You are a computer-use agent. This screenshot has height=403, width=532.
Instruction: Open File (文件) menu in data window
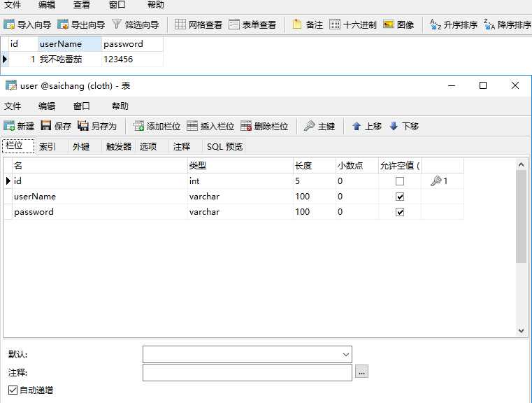click(x=13, y=4)
